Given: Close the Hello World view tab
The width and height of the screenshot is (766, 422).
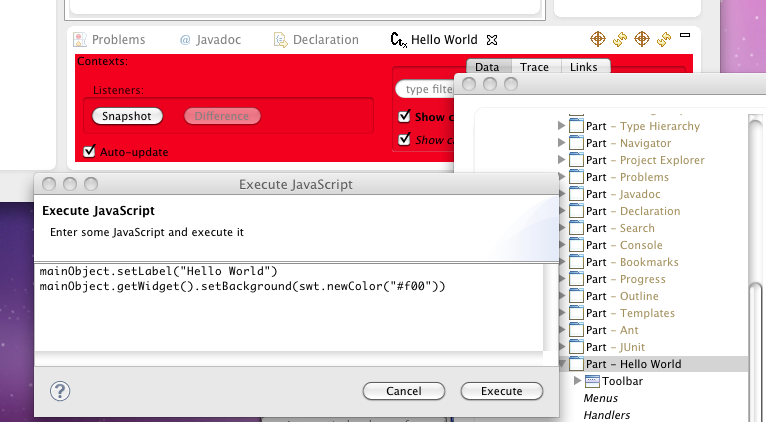Looking at the screenshot, I should [x=491, y=40].
